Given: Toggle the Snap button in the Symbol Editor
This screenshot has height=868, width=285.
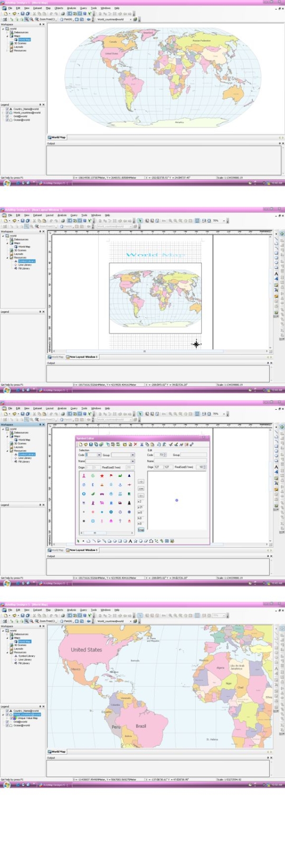Looking at the screenshot, I should (141, 530).
